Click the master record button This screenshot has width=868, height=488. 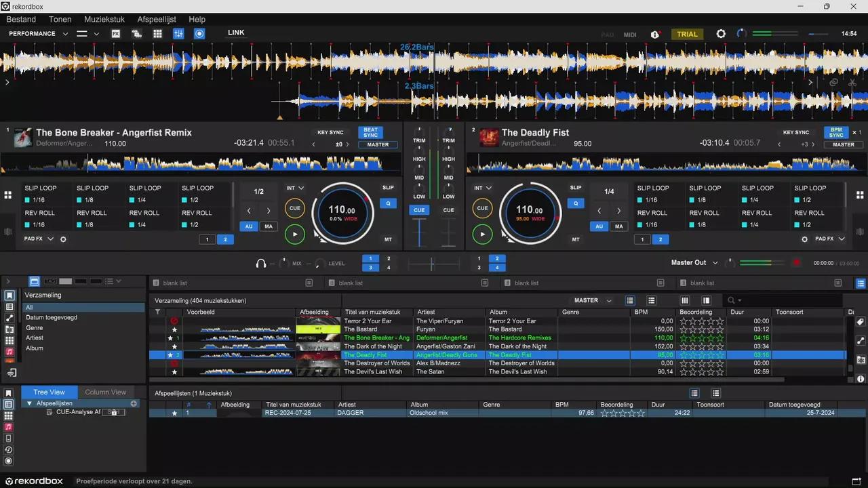click(797, 263)
